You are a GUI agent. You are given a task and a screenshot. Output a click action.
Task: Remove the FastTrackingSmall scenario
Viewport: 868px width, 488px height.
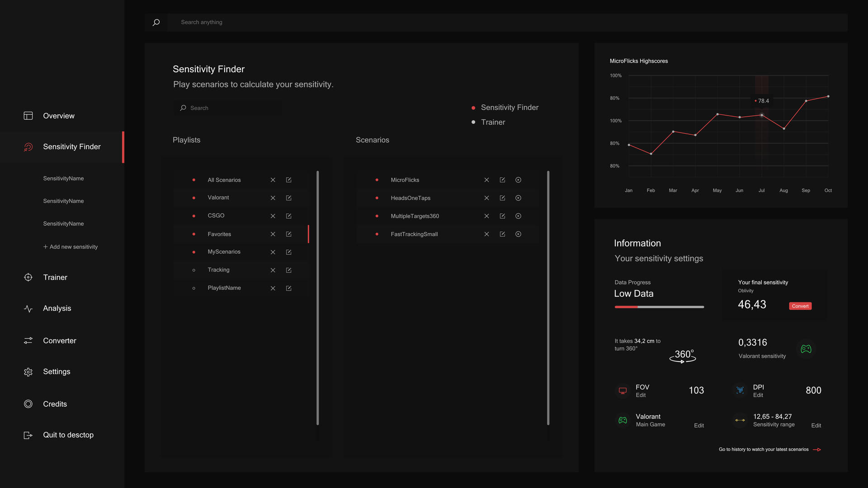(486, 234)
